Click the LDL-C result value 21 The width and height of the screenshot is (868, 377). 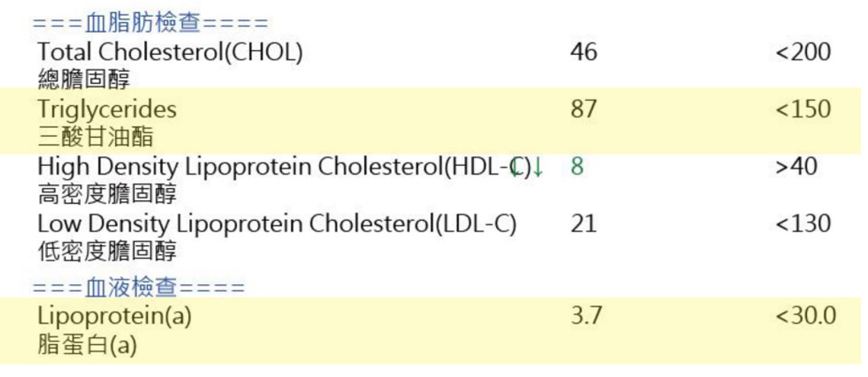(584, 224)
